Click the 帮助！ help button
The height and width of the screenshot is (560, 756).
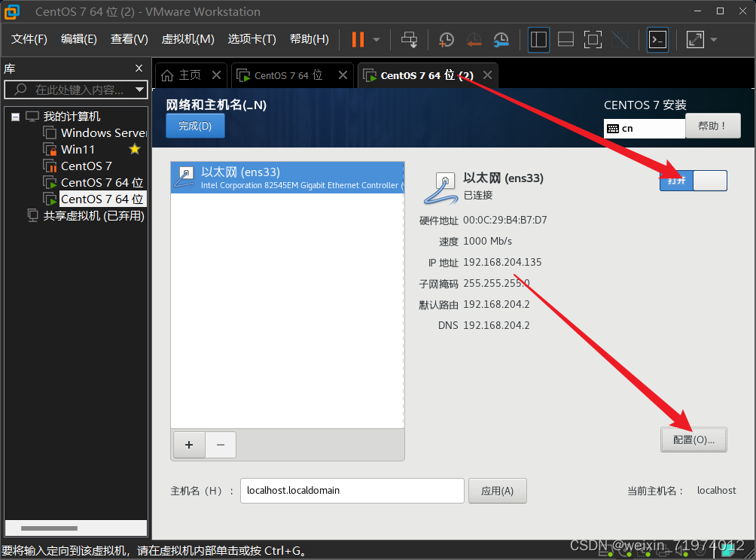[712, 126]
